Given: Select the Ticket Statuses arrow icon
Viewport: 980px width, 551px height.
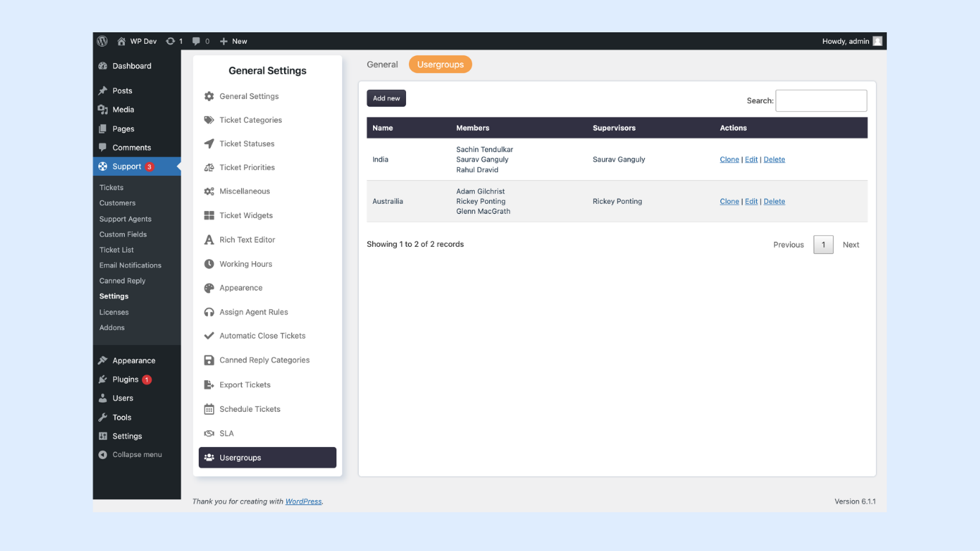Looking at the screenshot, I should pyautogui.click(x=209, y=144).
